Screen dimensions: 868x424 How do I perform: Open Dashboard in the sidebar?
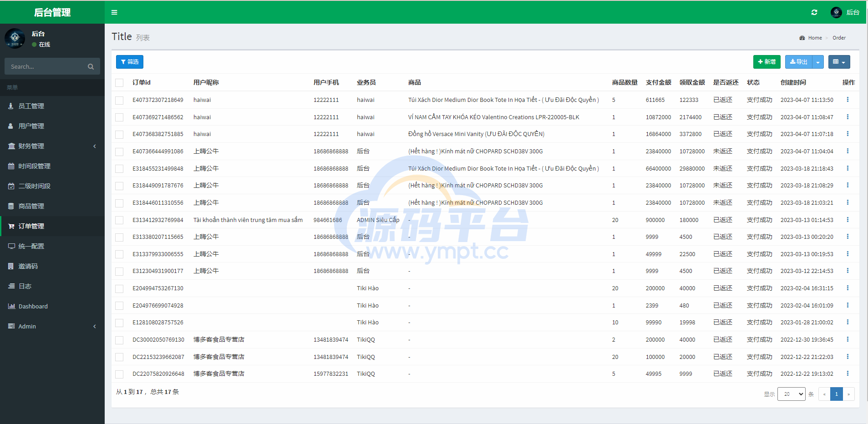[52, 306]
